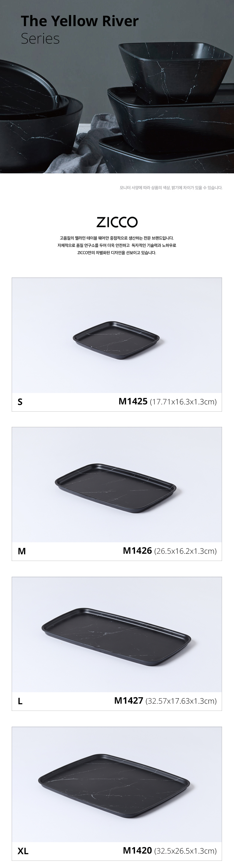Click the monitor color disclaimer text
The image size is (234, 868).
tap(171, 188)
